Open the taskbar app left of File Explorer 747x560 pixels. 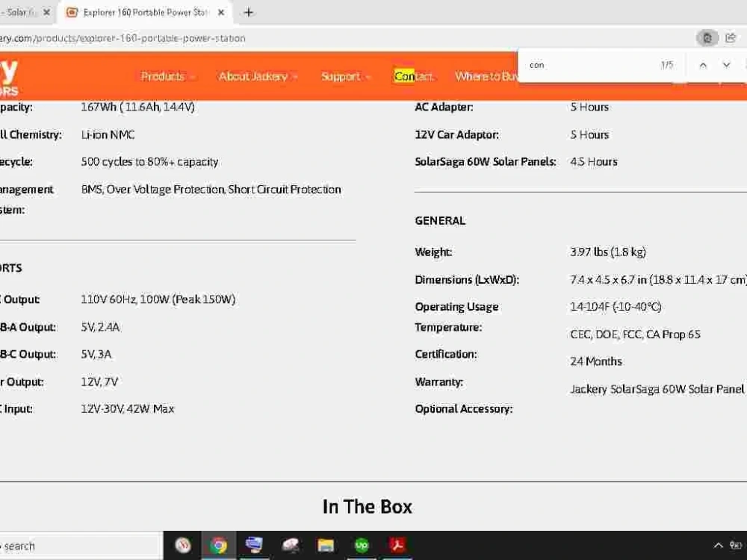pyautogui.click(x=290, y=545)
